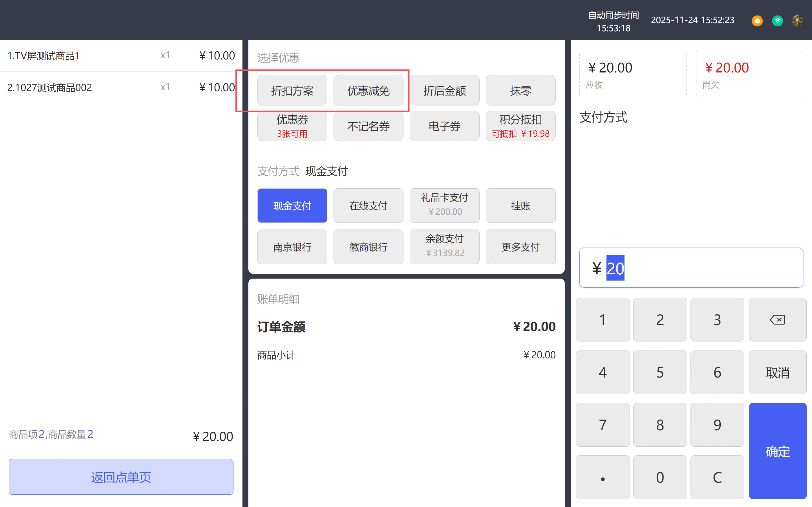Screen dimensions: 812x507
Task: Click the payment amount input field
Action: (x=691, y=268)
